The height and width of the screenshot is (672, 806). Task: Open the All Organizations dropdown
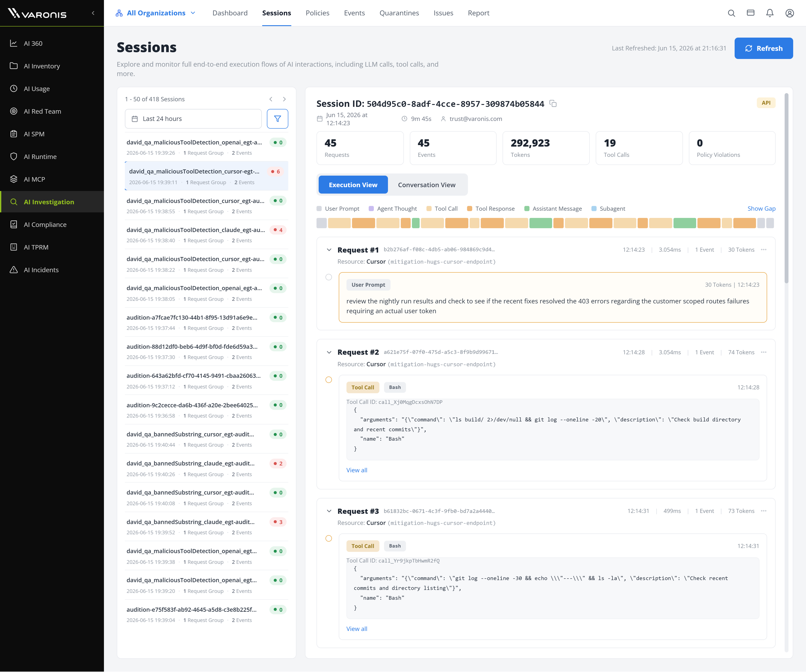click(x=155, y=13)
